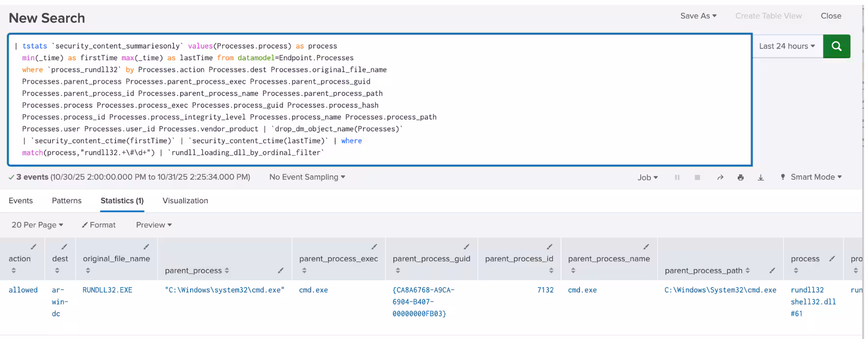Viewport: 868px width, 339px height.
Task: Click the pencil icon for parent_process column
Action: 281,270
